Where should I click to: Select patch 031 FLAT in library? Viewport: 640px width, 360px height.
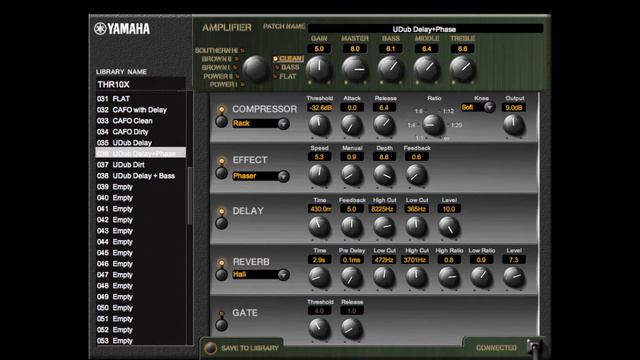pos(140,99)
